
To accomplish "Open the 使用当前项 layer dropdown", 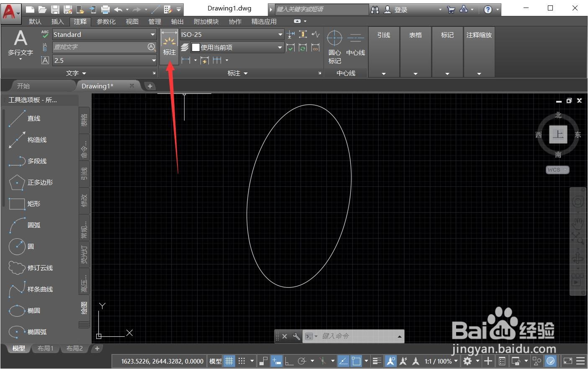I will point(280,47).
